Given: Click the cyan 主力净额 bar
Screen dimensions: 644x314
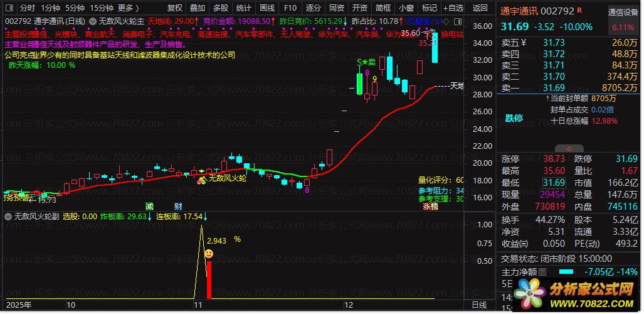Looking at the screenshot, I should point(566,272).
